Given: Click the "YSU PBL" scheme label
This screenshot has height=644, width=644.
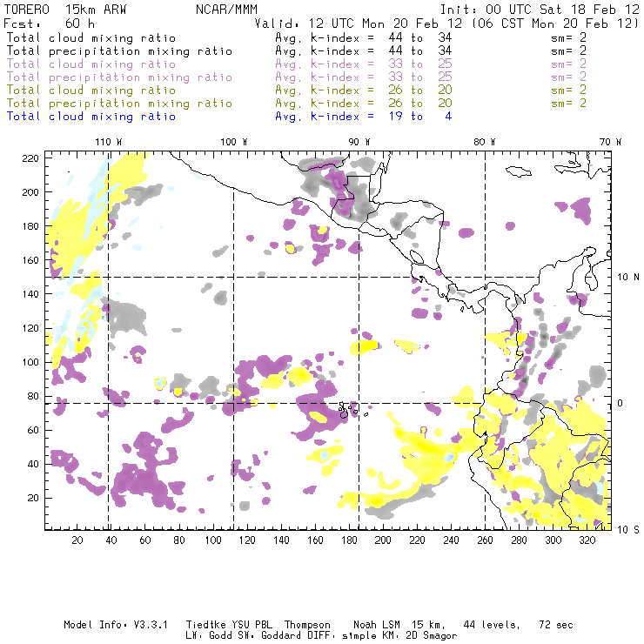Looking at the screenshot, I should click(x=252, y=625).
